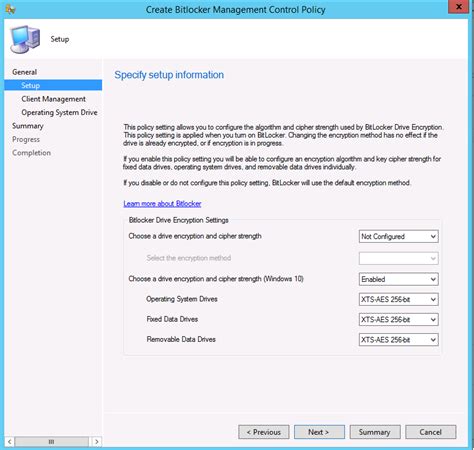Screen dimensions: 474x450
Task: Close the Create Bitlocker policy window
Action: [459, 7]
